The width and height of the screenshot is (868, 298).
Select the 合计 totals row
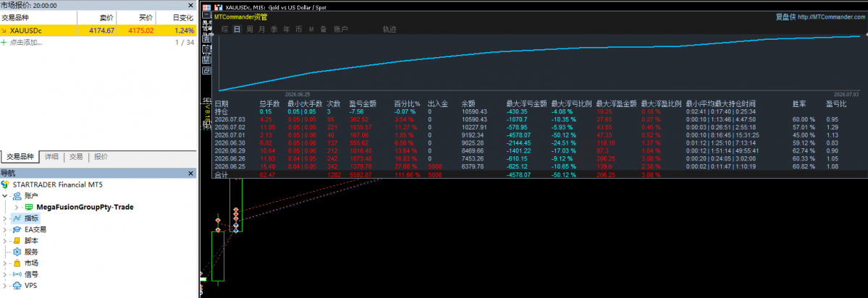click(x=540, y=174)
